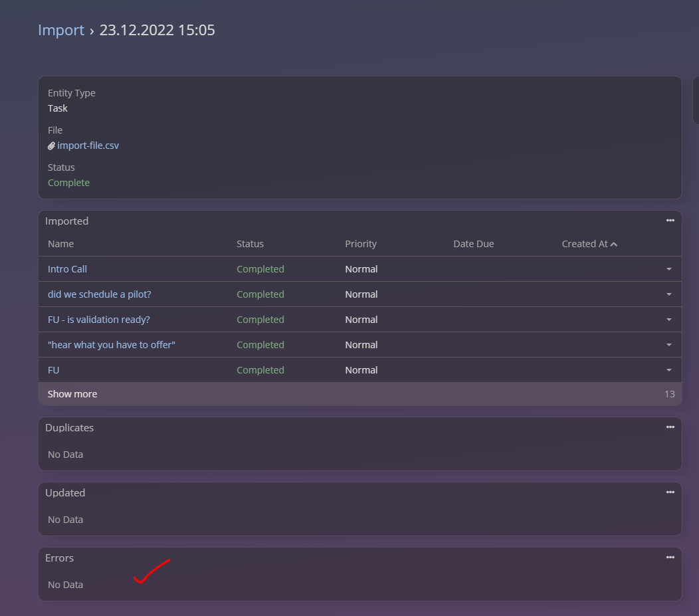Image resolution: width=699 pixels, height=616 pixels.
Task: Click the Imported panel title
Action: tap(67, 221)
